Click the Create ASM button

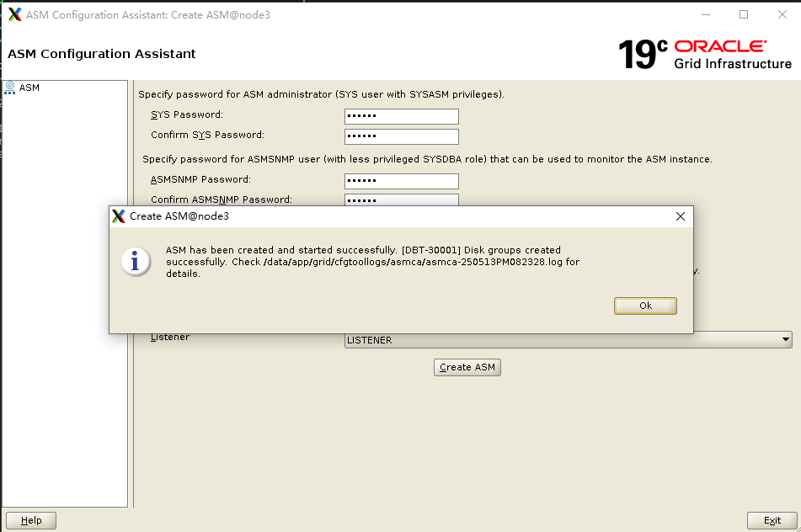467,367
